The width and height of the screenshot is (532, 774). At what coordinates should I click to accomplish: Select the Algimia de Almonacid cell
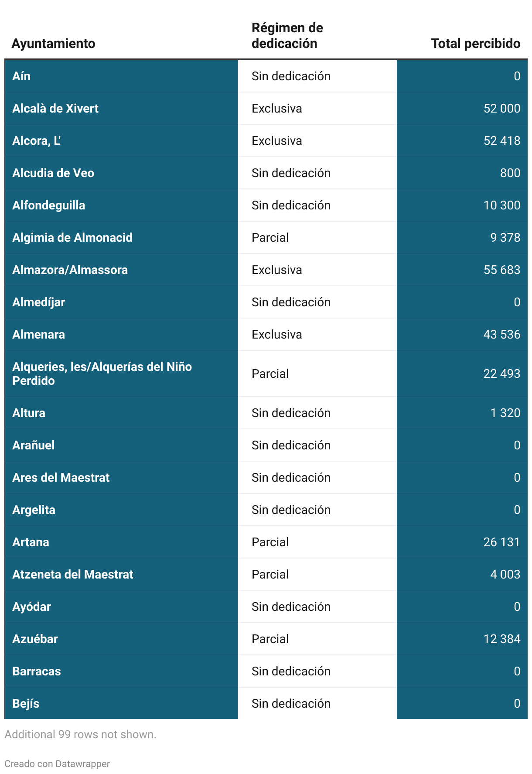(x=121, y=237)
